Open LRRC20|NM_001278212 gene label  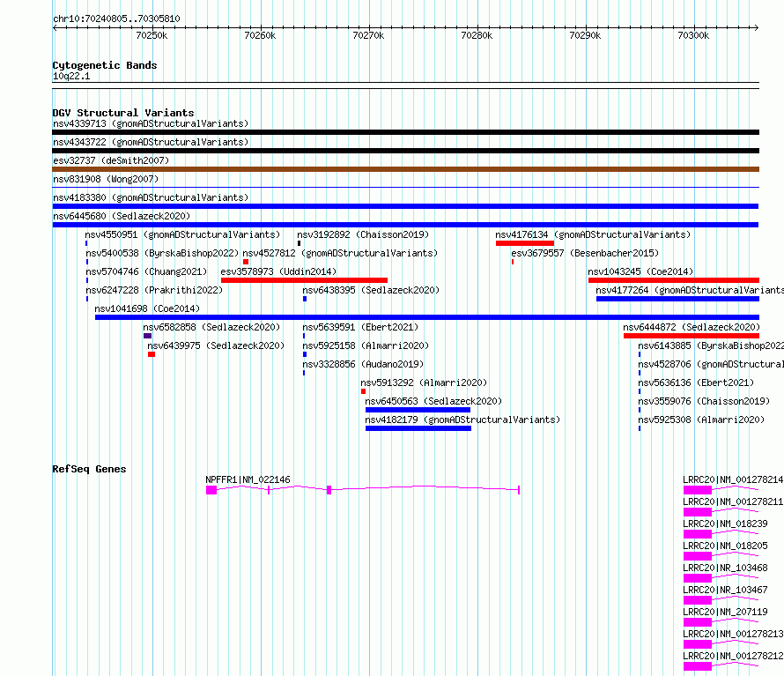coord(733,656)
